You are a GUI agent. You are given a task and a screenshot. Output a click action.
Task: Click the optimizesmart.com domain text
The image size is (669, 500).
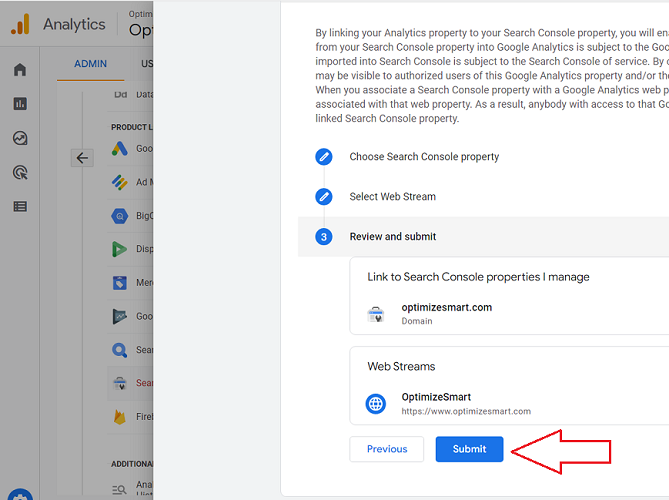pyautogui.click(x=447, y=308)
